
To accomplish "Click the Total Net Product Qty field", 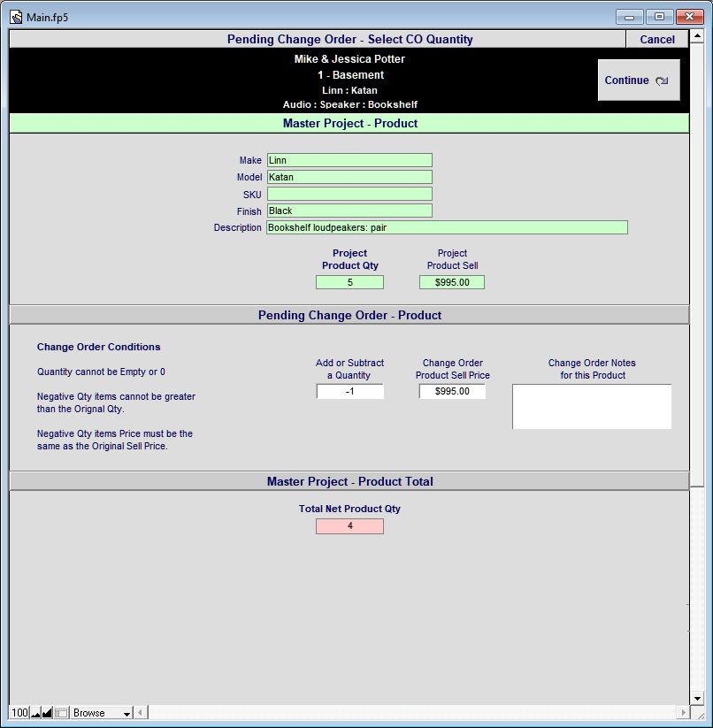I will coord(350,526).
